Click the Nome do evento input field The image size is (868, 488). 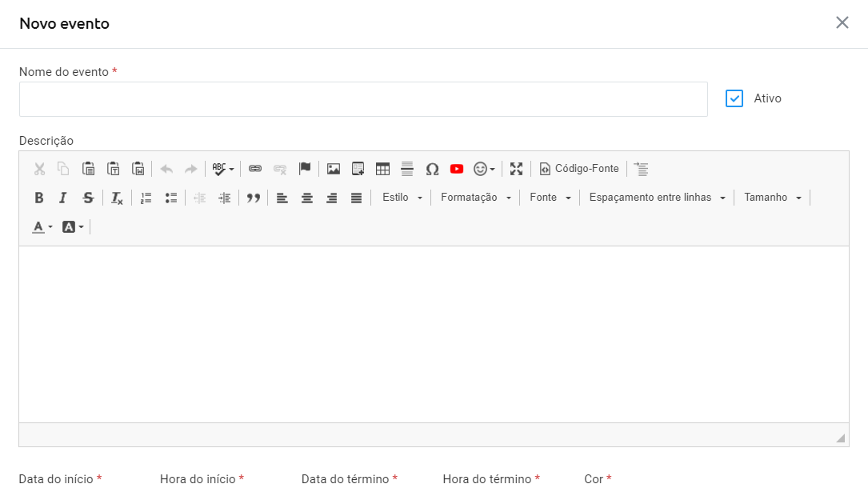pos(363,99)
